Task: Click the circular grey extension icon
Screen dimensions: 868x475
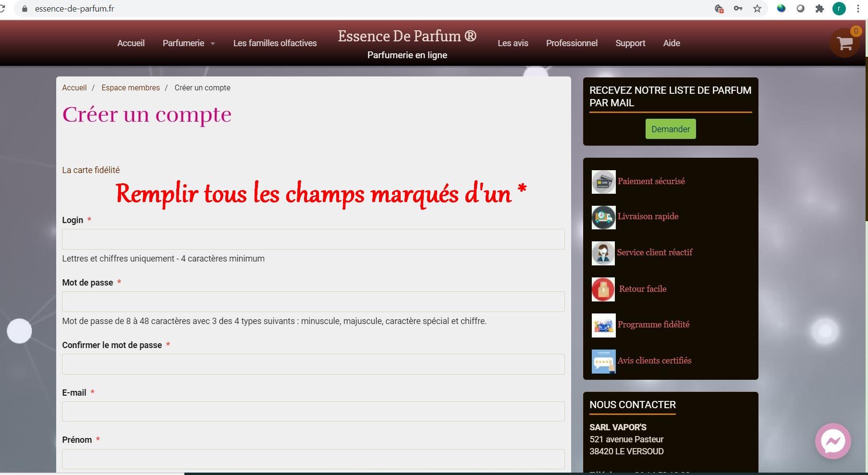Action: click(800, 9)
